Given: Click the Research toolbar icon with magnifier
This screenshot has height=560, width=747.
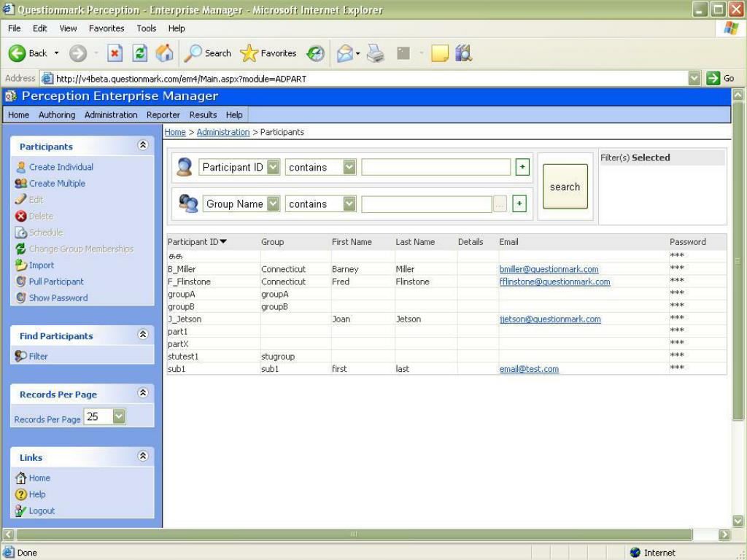Looking at the screenshot, I should pos(463,53).
